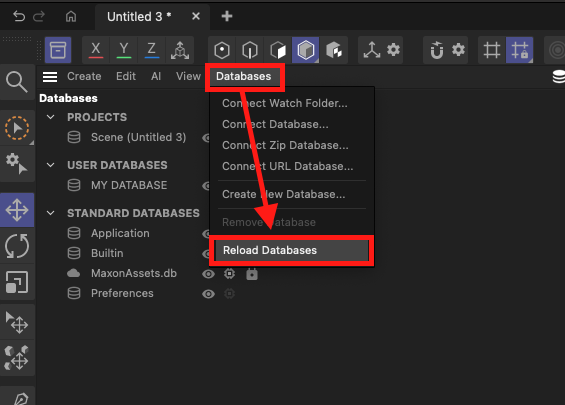Choose Connect URL Database...
The image size is (565, 405).
tap(288, 166)
